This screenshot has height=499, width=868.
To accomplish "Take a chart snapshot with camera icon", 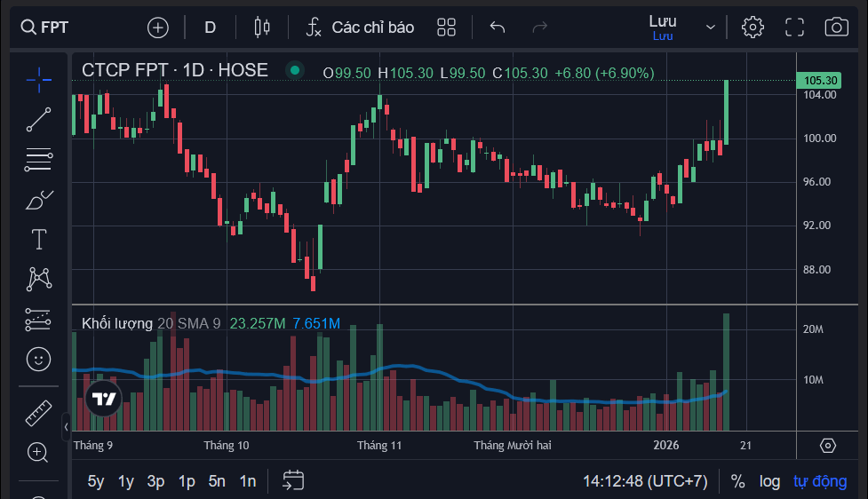I will 836,27.
